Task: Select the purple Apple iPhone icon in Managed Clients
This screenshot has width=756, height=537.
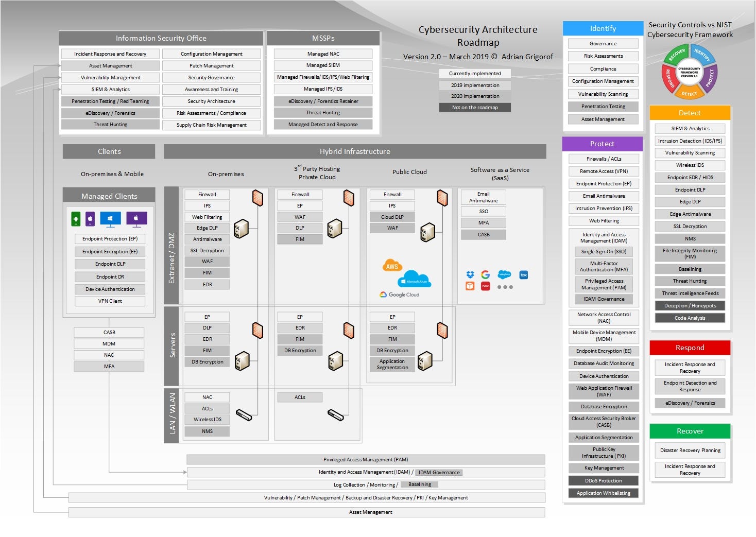Action: coord(90,219)
